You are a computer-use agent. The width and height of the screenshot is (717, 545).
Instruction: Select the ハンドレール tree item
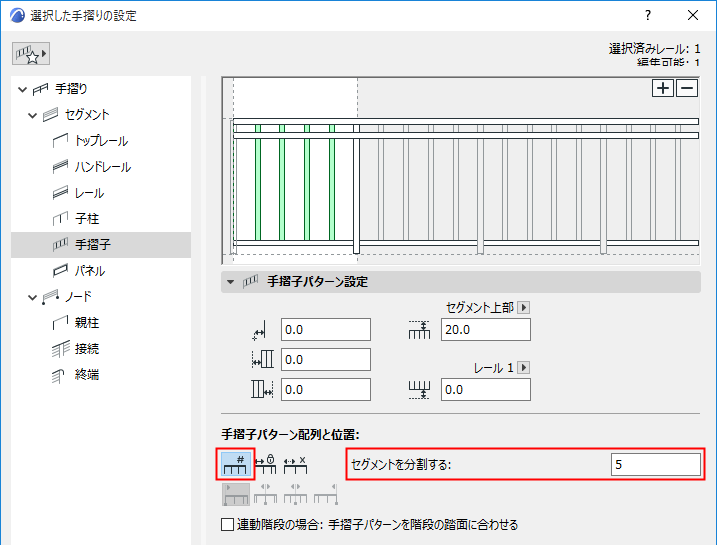tap(101, 167)
